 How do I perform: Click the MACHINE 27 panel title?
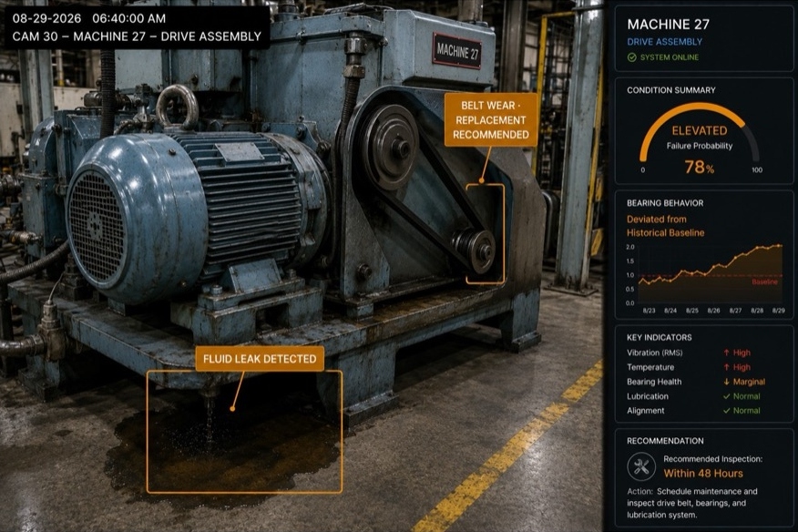(668, 25)
